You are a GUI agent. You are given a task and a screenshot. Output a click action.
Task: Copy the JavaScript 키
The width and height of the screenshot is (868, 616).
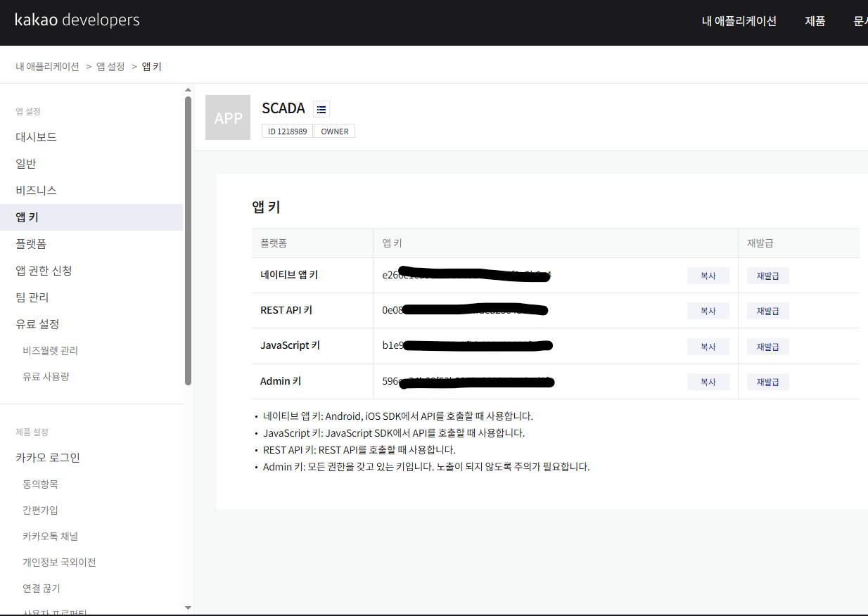[708, 347]
